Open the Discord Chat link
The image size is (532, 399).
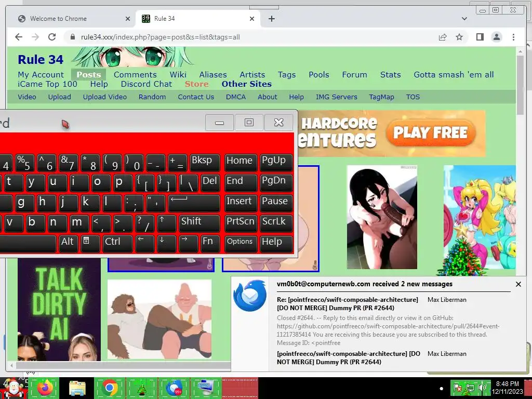(146, 84)
